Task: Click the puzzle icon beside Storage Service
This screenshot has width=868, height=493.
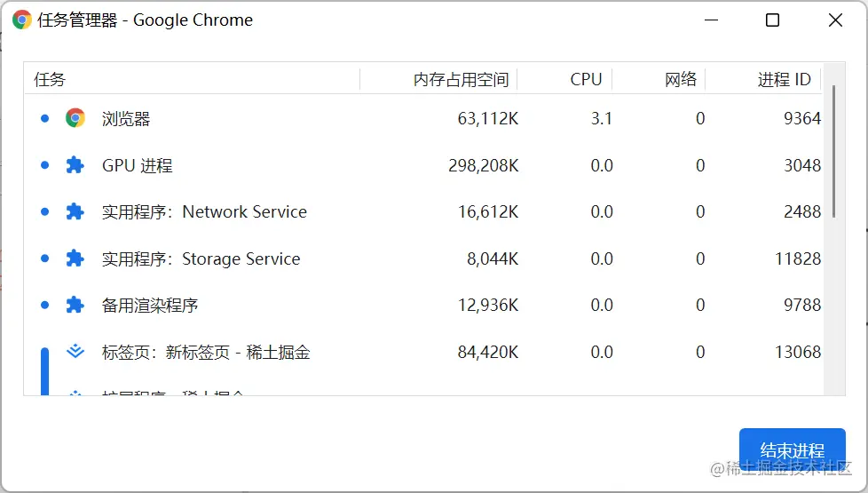Action: pyautogui.click(x=75, y=258)
